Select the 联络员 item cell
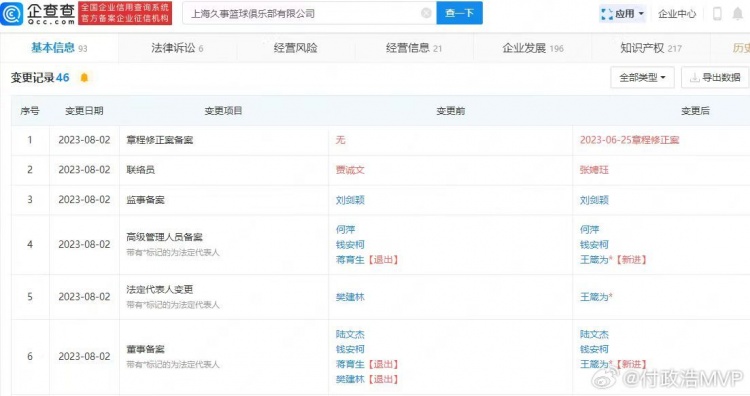Screen dimensions: 750x396 (224, 170)
